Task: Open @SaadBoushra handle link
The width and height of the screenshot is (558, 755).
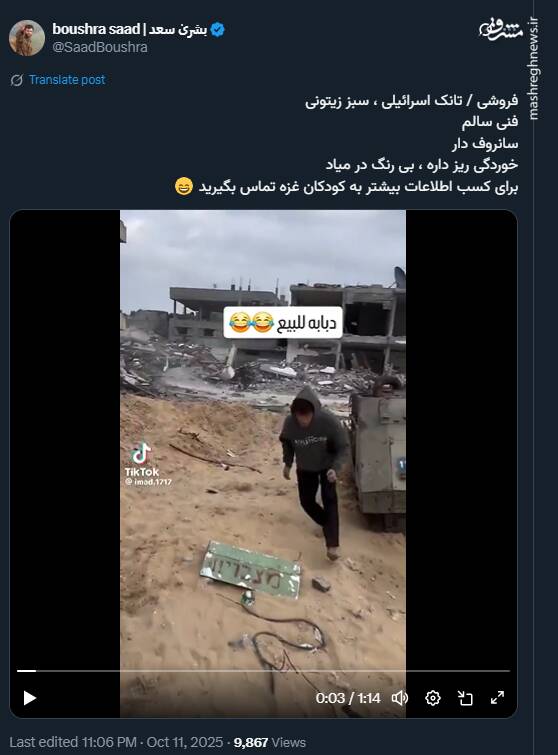Action: click(100, 47)
